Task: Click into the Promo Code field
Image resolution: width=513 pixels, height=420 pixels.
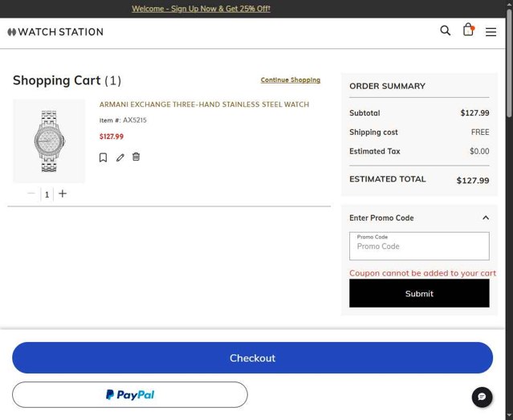Action: click(419, 247)
